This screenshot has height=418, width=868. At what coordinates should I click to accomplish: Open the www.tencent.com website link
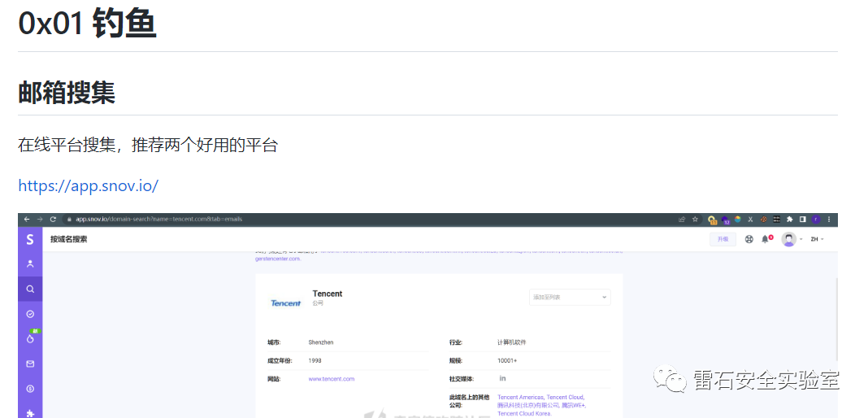331,379
